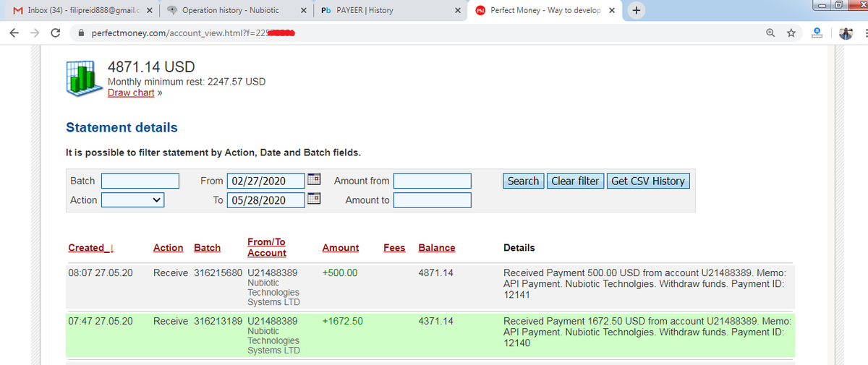Select the 4871.14 balance cell
This screenshot has width=868, height=365.
[435, 273]
